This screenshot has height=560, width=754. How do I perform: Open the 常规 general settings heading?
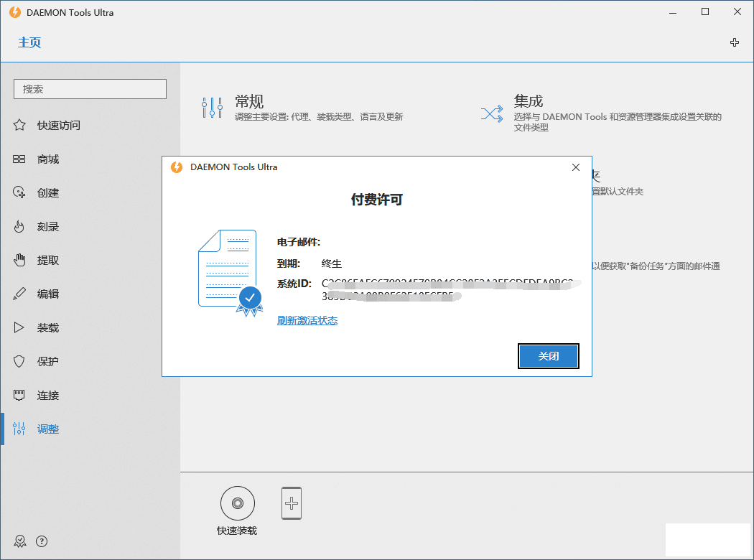[249, 101]
